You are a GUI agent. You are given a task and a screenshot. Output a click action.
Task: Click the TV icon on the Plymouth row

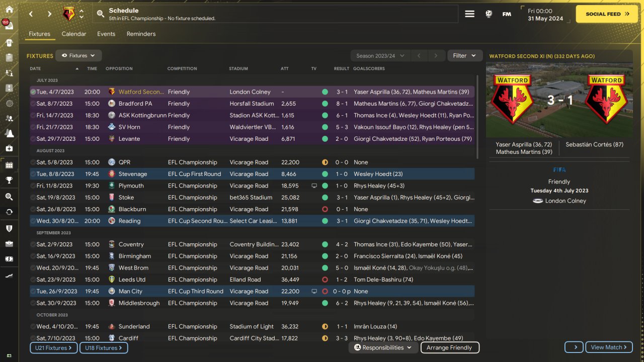click(314, 186)
